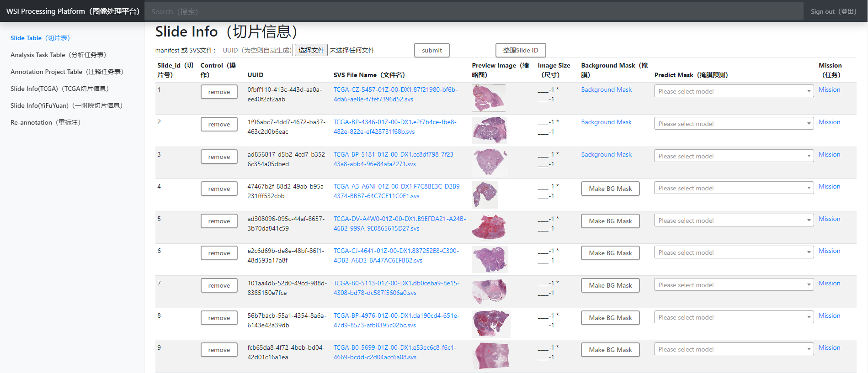Focus the top Search field
Screen dimensions: 868x373
click(474, 11)
